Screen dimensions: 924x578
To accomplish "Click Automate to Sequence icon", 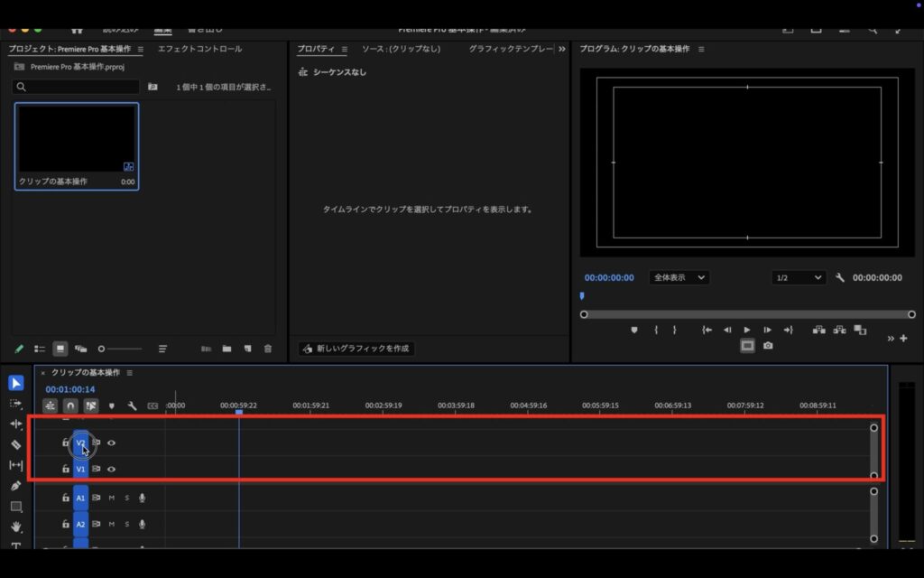I will pyautogui.click(x=207, y=349).
